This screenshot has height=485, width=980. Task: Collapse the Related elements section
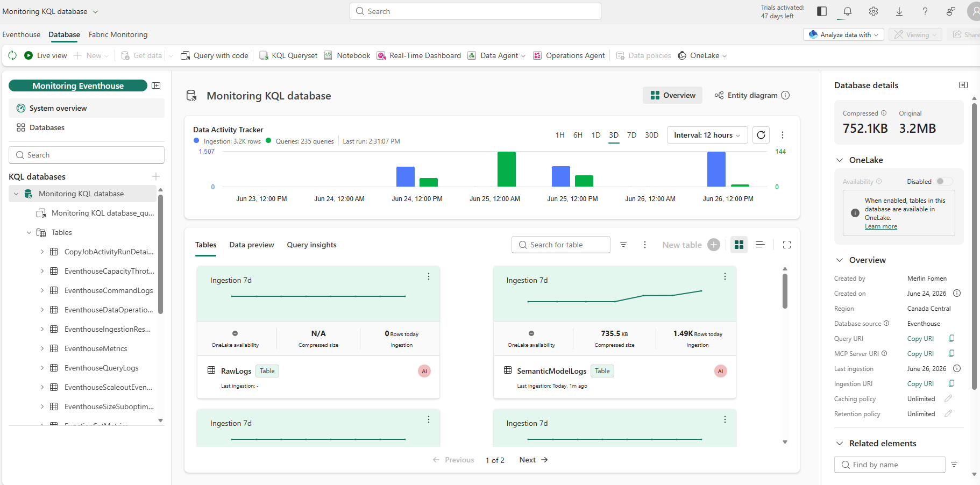pyautogui.click(x=840, y=443)
